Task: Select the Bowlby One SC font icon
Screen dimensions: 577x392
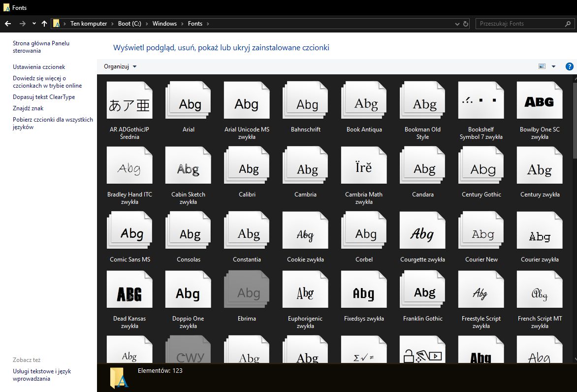Action: [x=540, y=101]
